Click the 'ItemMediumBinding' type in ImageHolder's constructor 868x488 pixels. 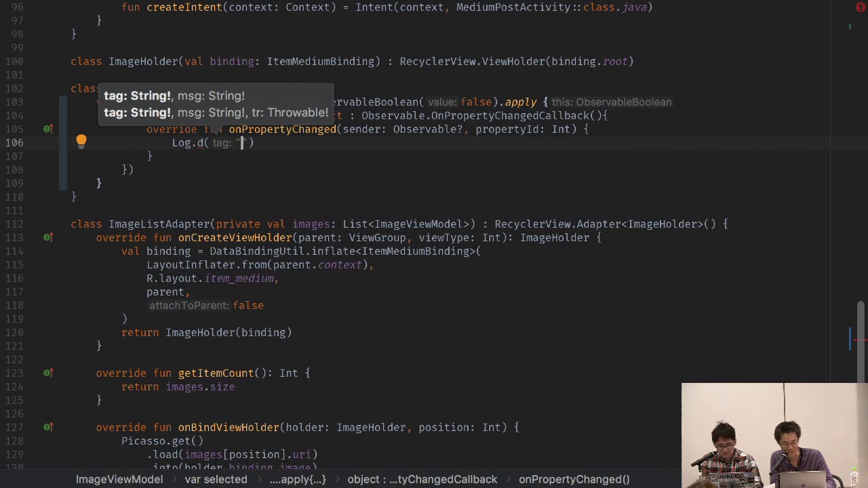click(x=320, y=61)
